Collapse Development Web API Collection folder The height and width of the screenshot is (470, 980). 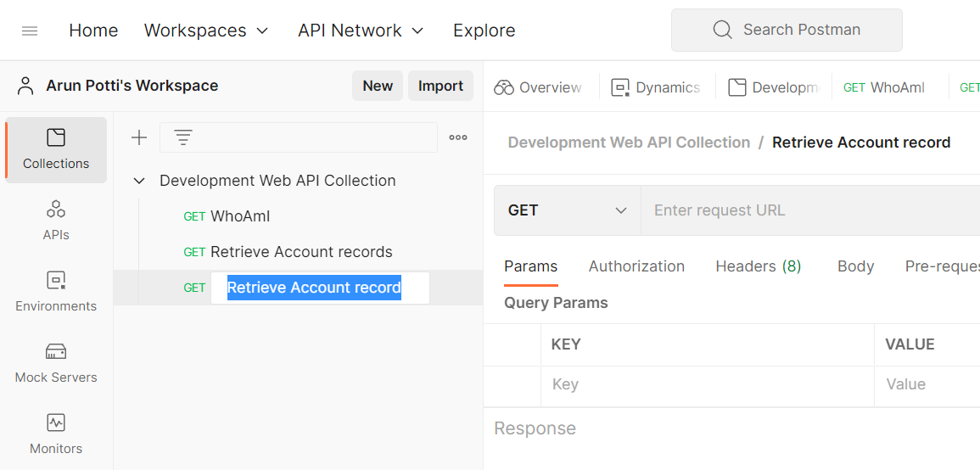coord(139,181)
